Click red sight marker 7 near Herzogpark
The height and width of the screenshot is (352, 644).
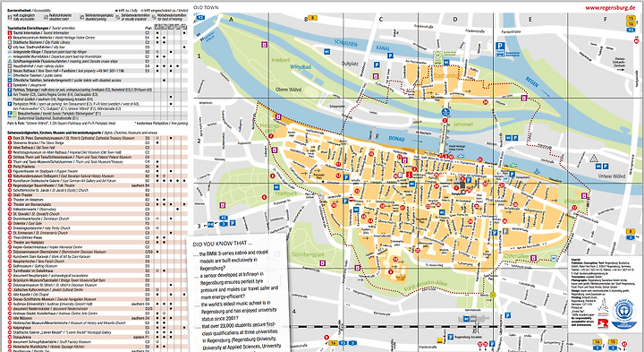(271, 136)
